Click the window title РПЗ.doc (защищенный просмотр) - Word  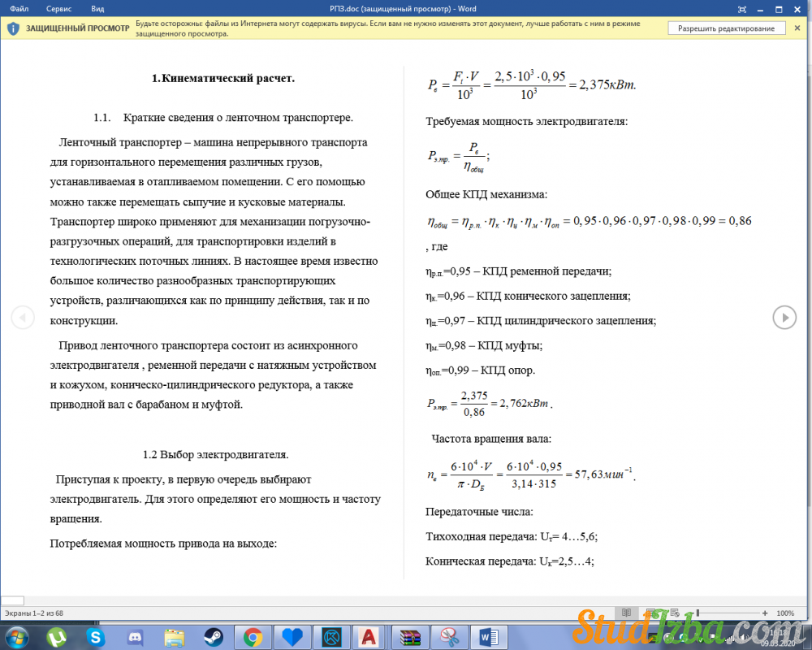pyautogui.click(x=403, y=9)
